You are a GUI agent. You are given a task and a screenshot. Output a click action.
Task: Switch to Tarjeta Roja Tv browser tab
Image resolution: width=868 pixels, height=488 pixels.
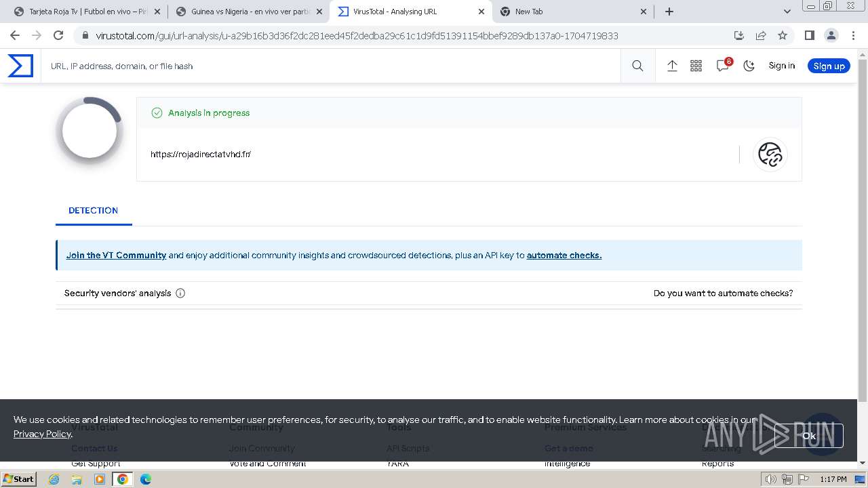point(88,12)
